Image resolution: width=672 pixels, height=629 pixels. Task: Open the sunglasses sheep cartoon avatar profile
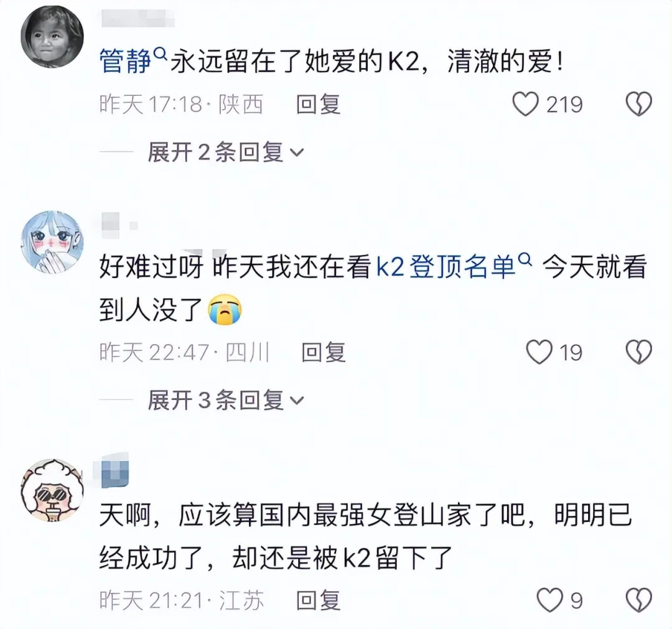click(x=52, y=490)
